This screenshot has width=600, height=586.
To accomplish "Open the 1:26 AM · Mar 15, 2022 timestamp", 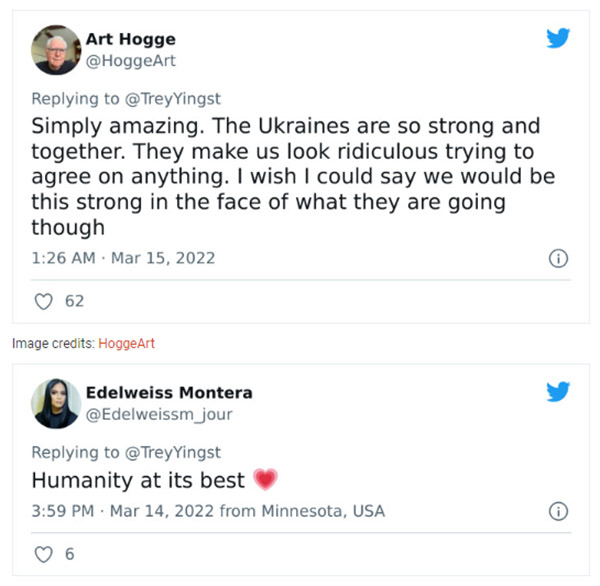I will coord(123,258).
